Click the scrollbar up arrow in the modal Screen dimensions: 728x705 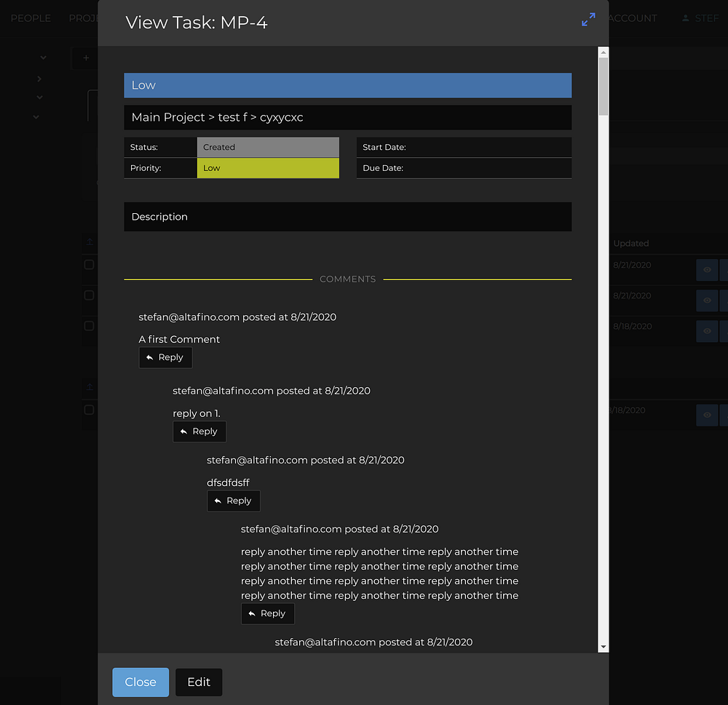(x=603, y=52)
